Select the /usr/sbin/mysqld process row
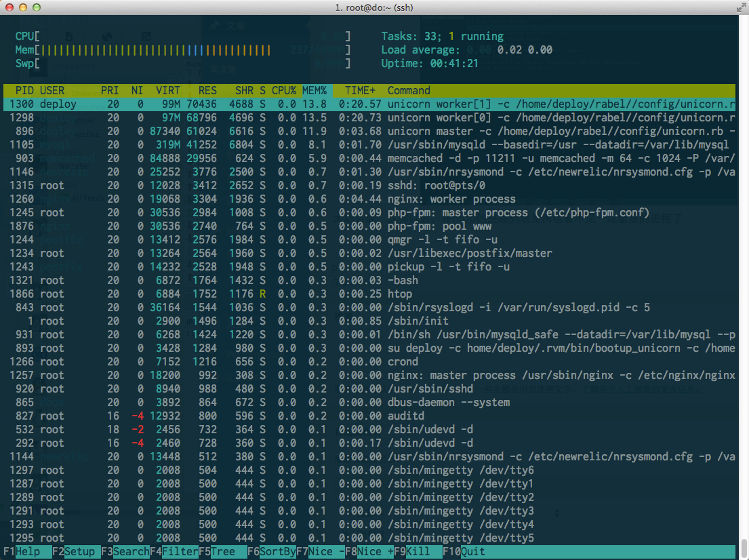This screenshot has width=749, height=560. tap(369, 144)
